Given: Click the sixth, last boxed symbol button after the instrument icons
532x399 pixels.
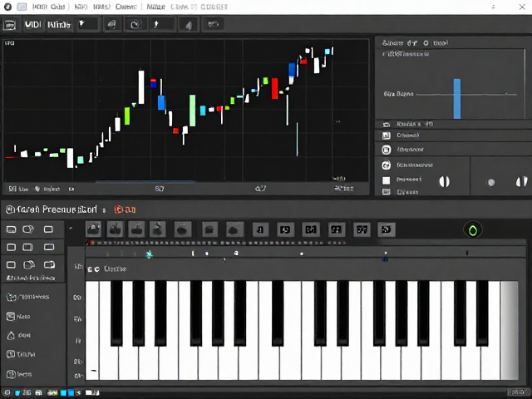Looking at the screenshot, I should pyautogui.click(x=387, y=229).
